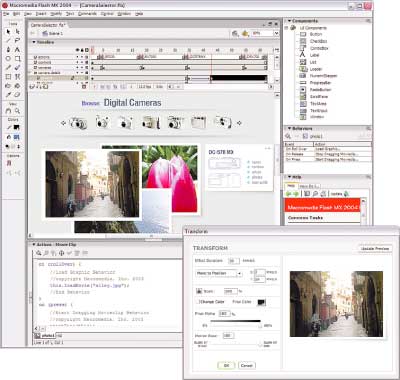
Task: Click the delete layer trash icon
Action: pos(84,87)
